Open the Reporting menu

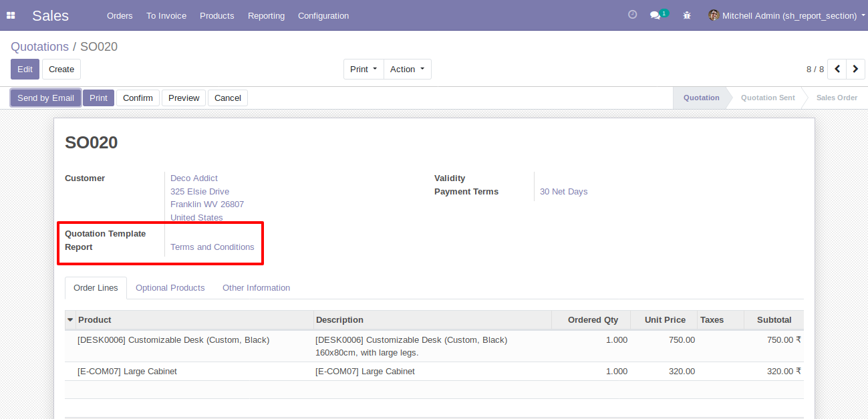266,15
